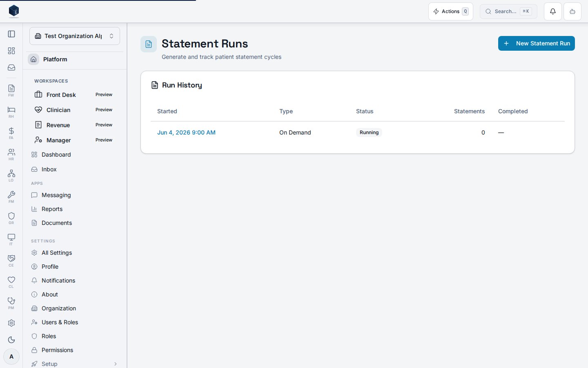The image size is (588, 368).
Task: Create a New Statement Run
Action: click(537, 43)
